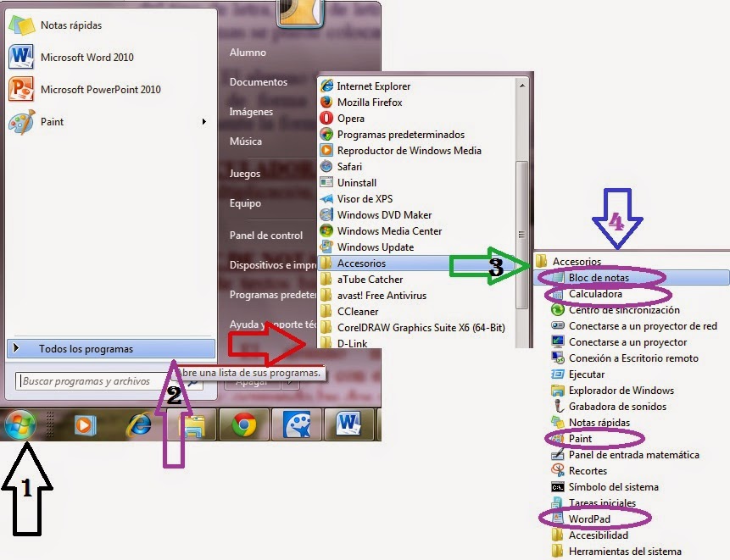
Task: Open WordPad
Action: [x=591, y=518]
